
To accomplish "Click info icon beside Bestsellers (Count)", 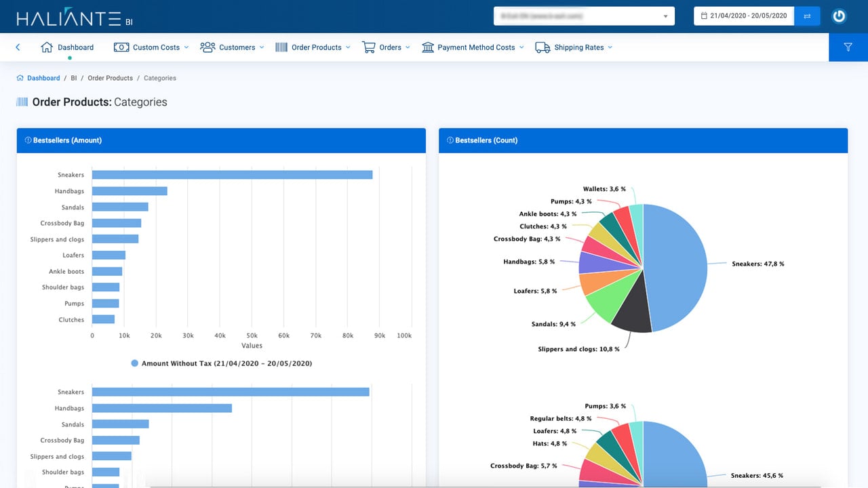I will click(x=450, y=140).
